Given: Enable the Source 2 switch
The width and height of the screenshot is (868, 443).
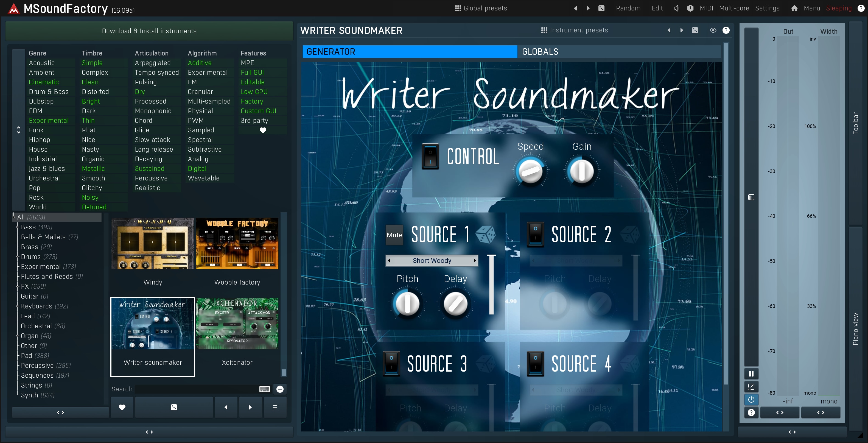Looking at the screenshot, I should [x=535, y=234].
